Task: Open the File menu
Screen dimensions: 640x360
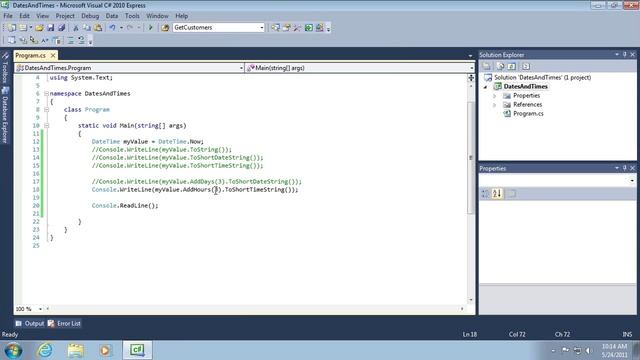Action: [8, 16]
